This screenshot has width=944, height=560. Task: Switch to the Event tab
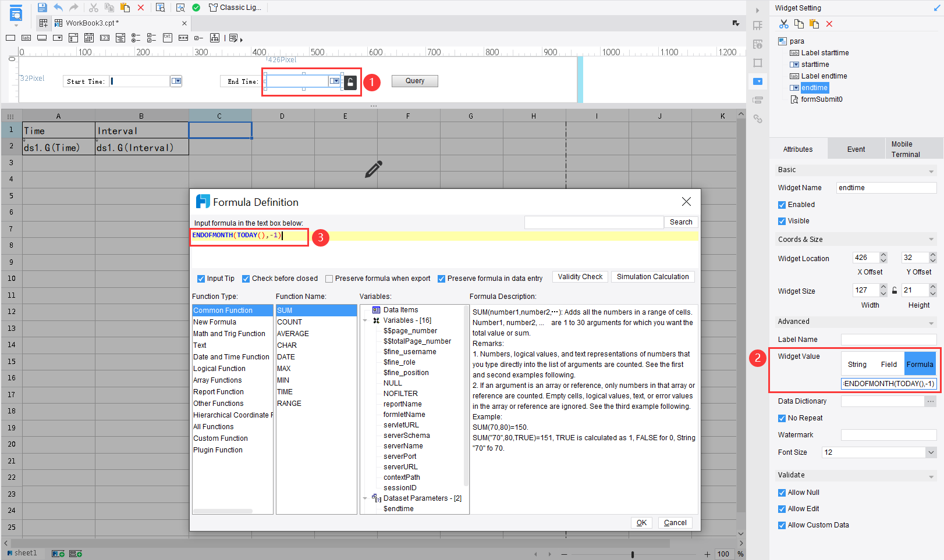[856, 148]
